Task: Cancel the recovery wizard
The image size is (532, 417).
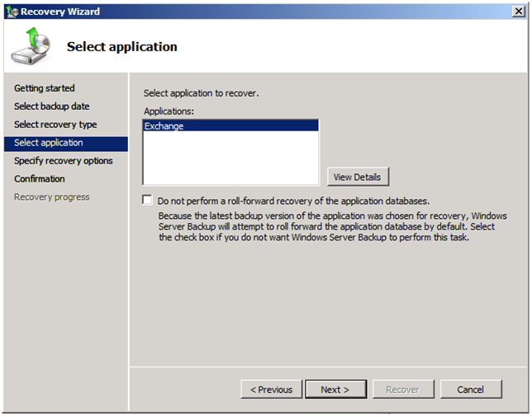Action: [470, 390]
